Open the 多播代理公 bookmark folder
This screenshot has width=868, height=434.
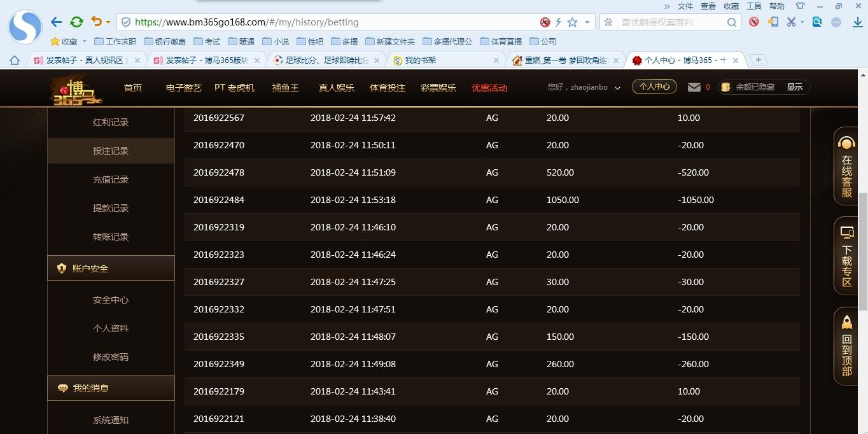click(447, 41)
